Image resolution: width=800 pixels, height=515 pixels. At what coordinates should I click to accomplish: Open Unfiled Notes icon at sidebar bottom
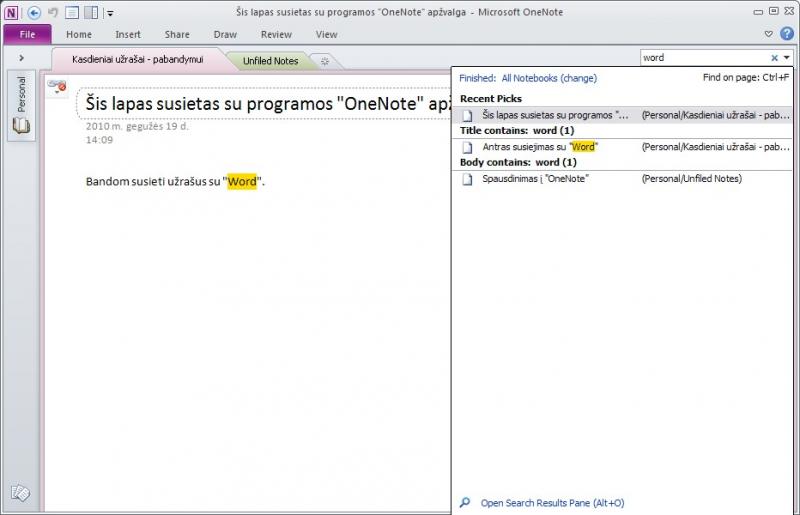point(20,493)
